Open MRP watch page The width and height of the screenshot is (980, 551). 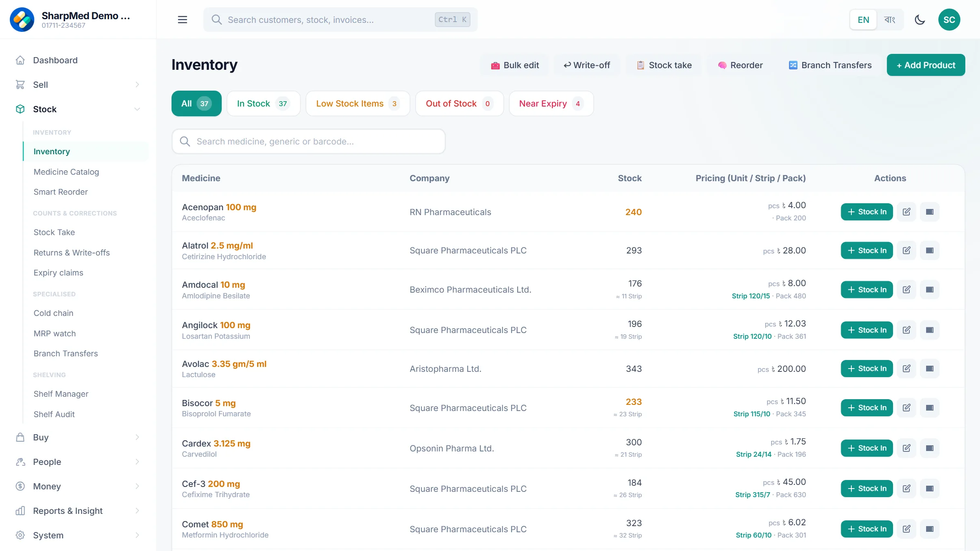(55, 333)
